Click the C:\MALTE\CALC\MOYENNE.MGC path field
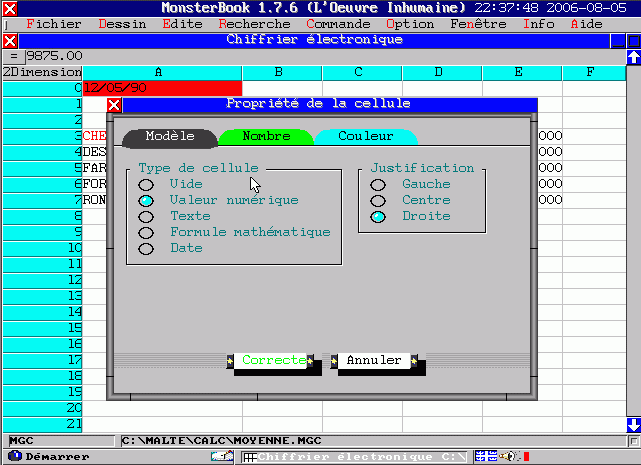The width and height of the screenshot is (641, 465). click(x=374, y=441)
